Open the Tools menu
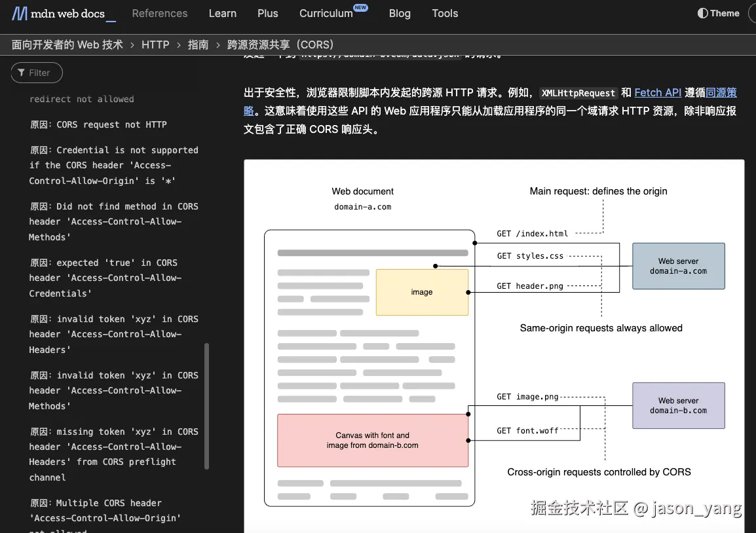This screenshot has width=756, height=533. pos(445,14)
